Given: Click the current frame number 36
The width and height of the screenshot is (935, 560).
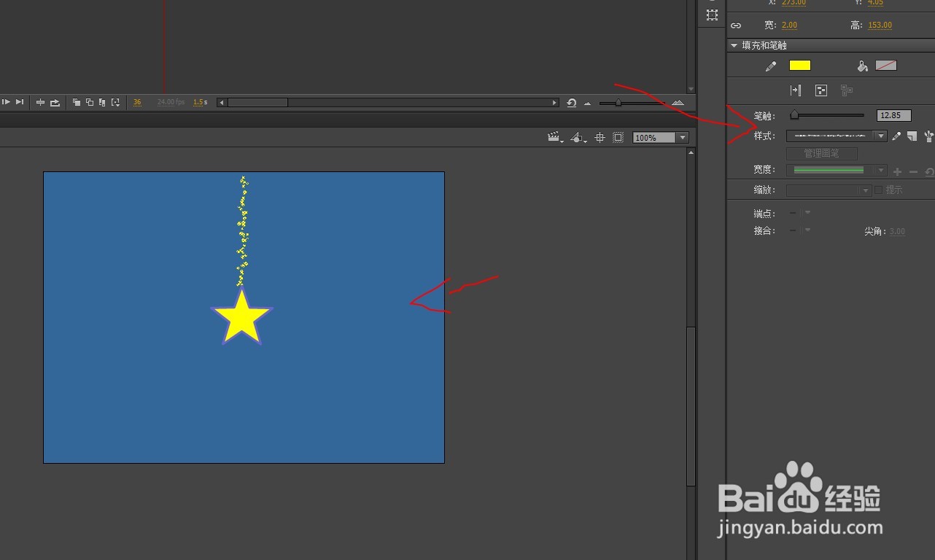Looking at the screenshot, I should tap(137, 103).
